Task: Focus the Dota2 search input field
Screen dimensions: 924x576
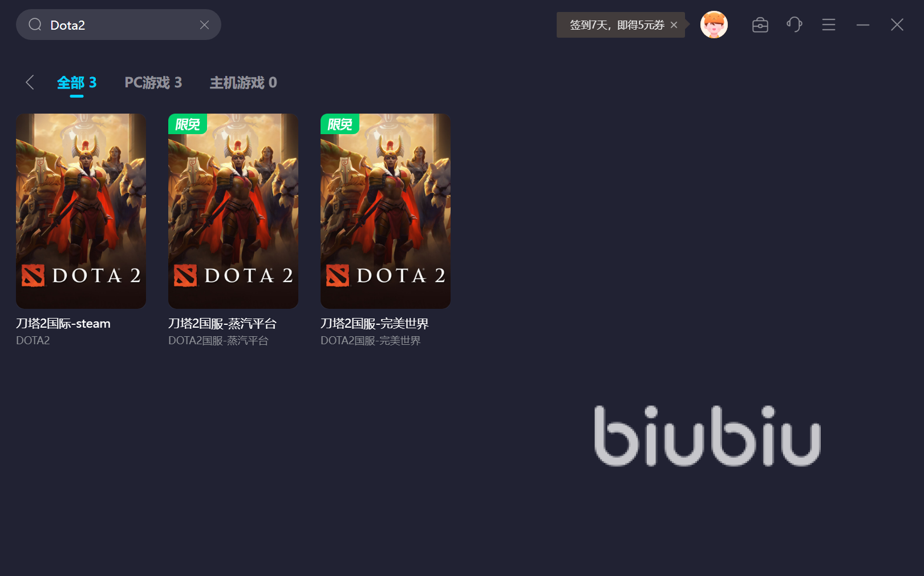Action: (x=119, y=25)
